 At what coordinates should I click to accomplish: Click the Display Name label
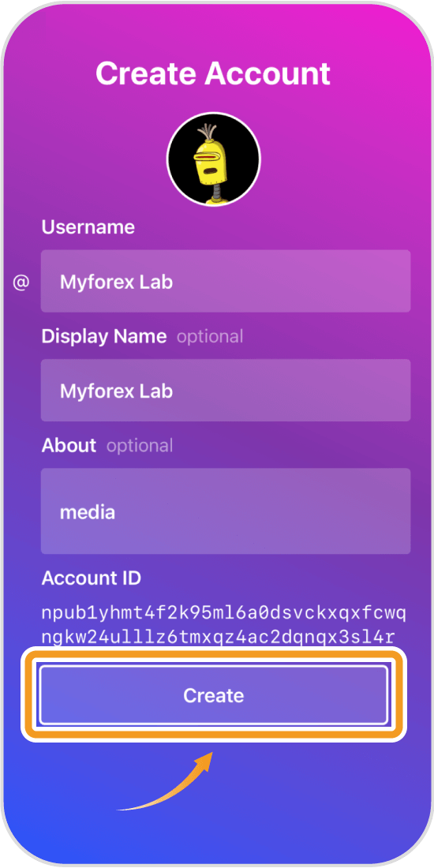104,336
